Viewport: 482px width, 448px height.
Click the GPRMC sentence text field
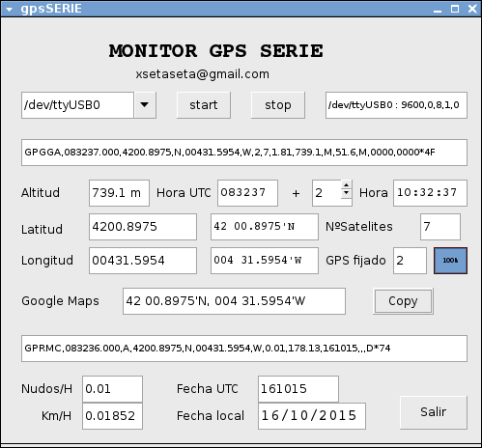[x=244, y=349]
